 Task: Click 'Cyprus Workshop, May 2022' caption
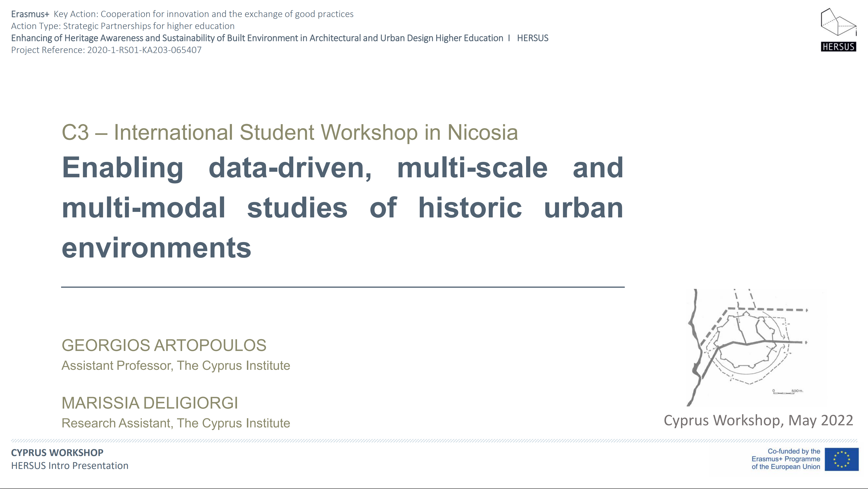point(758,420)
